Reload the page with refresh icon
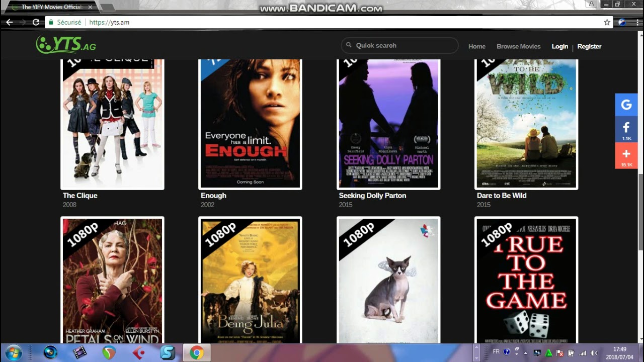This screenshot has width=644, height=362. [x=36, y=22]
